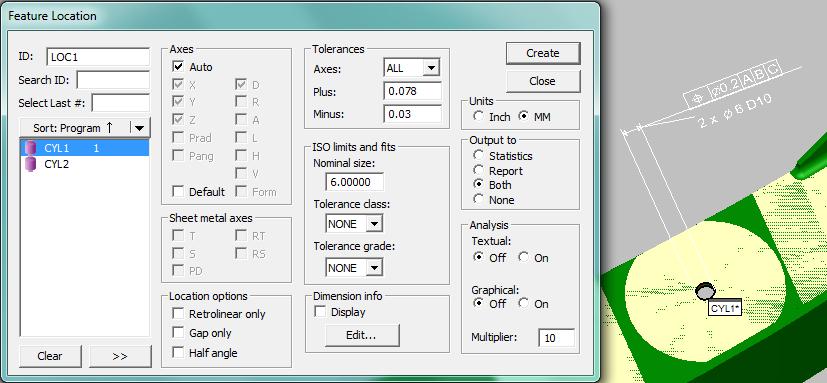Screen dimensions: 827x383
Task: Click the Sort: Program button
Action: pos(74,128)
